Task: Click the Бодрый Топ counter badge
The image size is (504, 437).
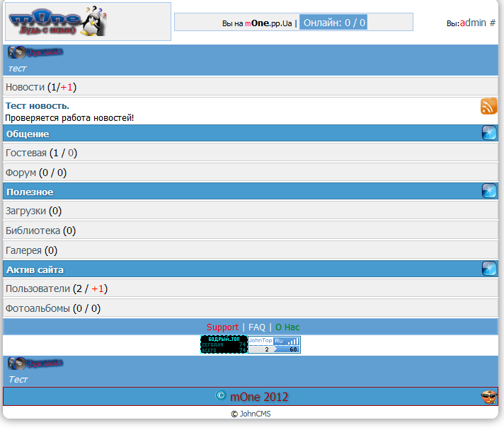Action: 224,344
